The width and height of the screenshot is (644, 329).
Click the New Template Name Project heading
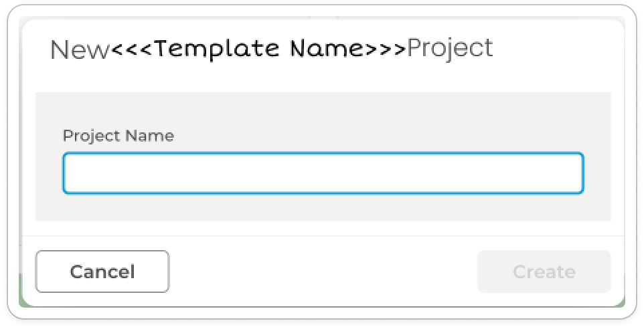point(271,49)
